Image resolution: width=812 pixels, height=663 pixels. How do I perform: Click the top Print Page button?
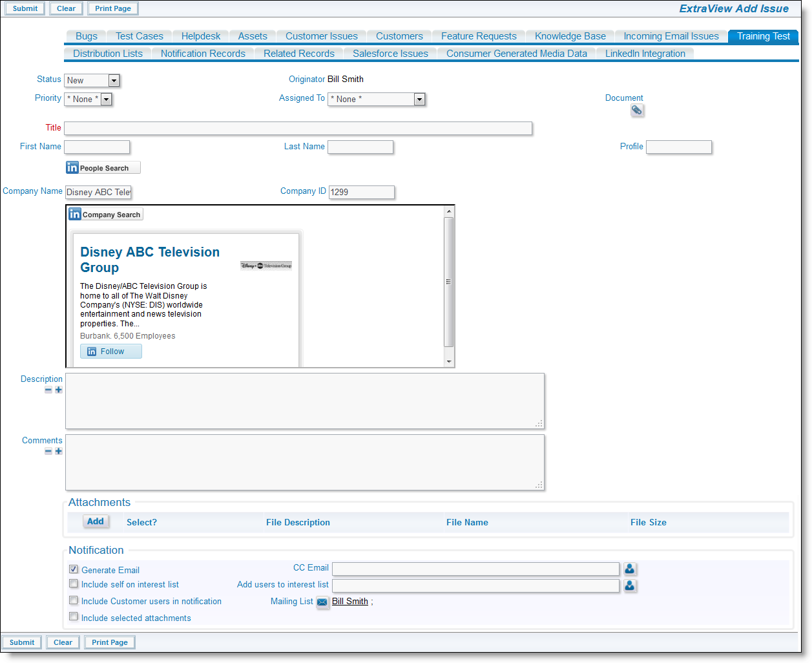[113, 8]
